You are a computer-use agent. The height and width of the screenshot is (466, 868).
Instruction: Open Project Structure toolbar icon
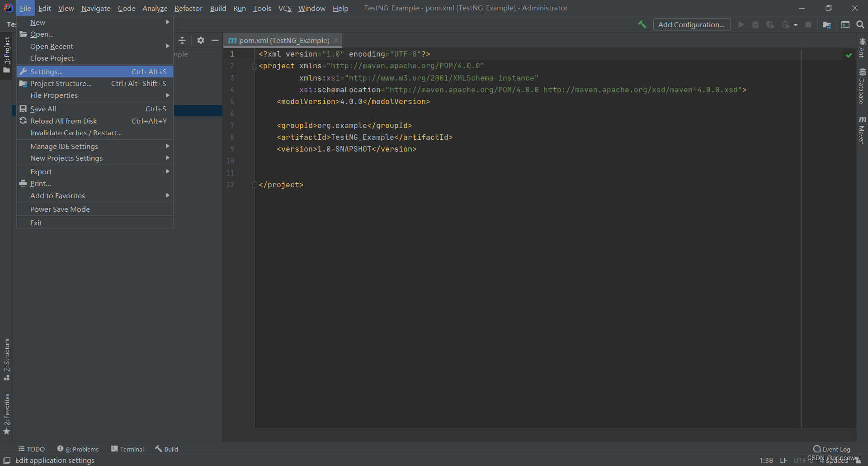coord(827,24)
